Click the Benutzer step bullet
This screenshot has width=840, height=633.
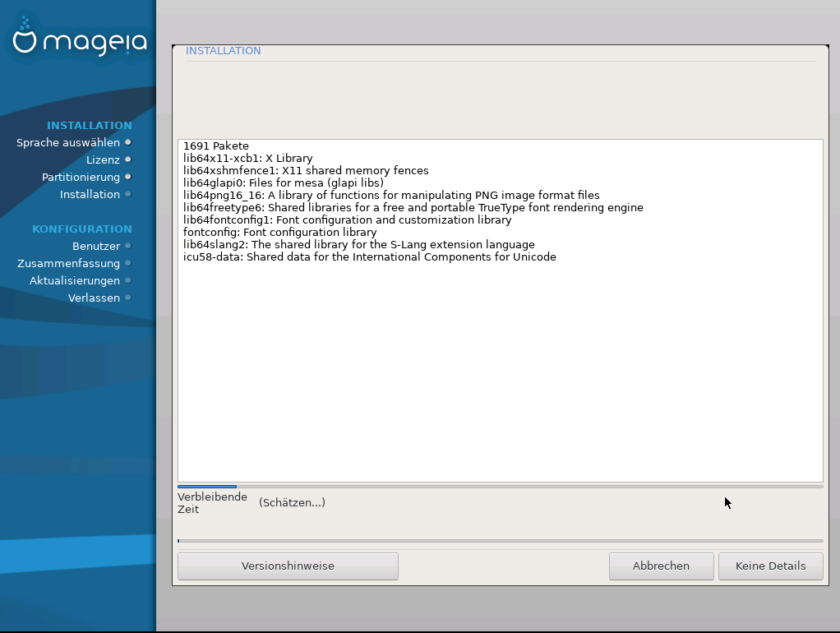[x=128, y=246]
